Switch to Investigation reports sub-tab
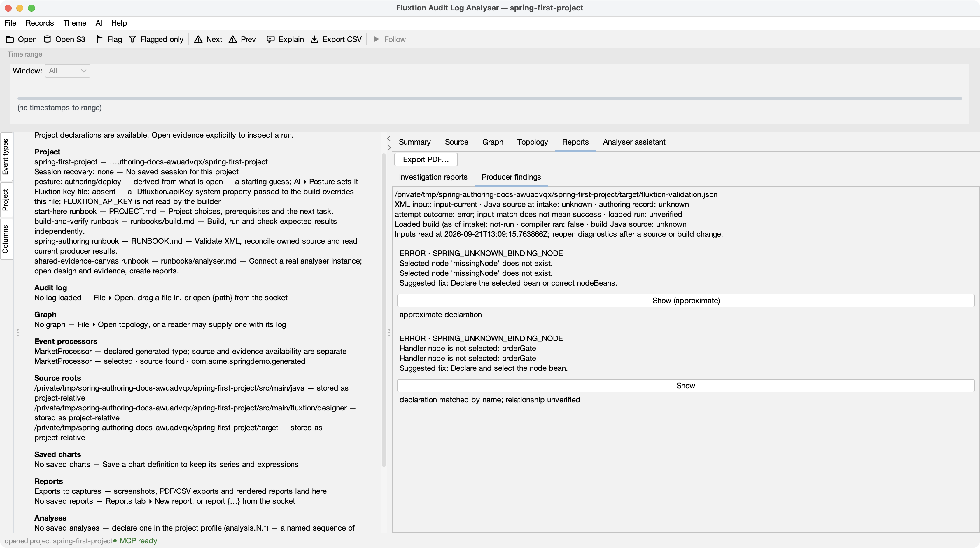 (433, 177)
